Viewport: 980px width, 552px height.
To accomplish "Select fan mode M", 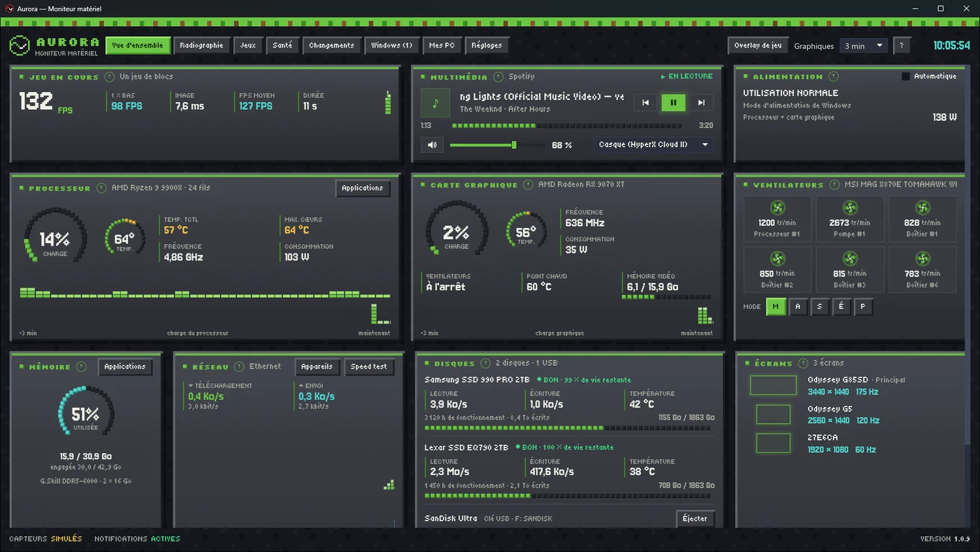I will pos(776,306).
